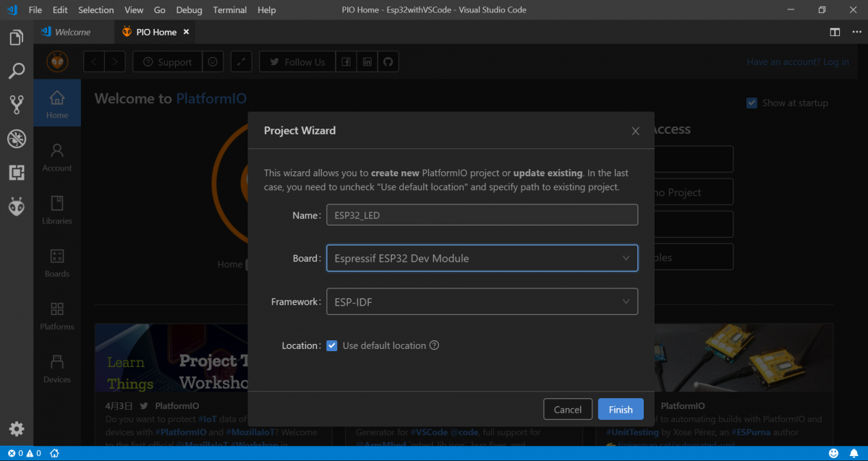
Task: Open Boards section in PIO sidebar
Action: (57, 263)
